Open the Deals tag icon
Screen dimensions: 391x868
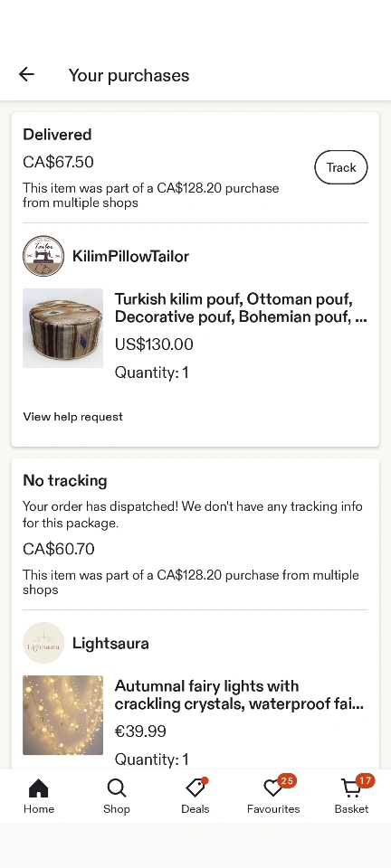[195, 788]
